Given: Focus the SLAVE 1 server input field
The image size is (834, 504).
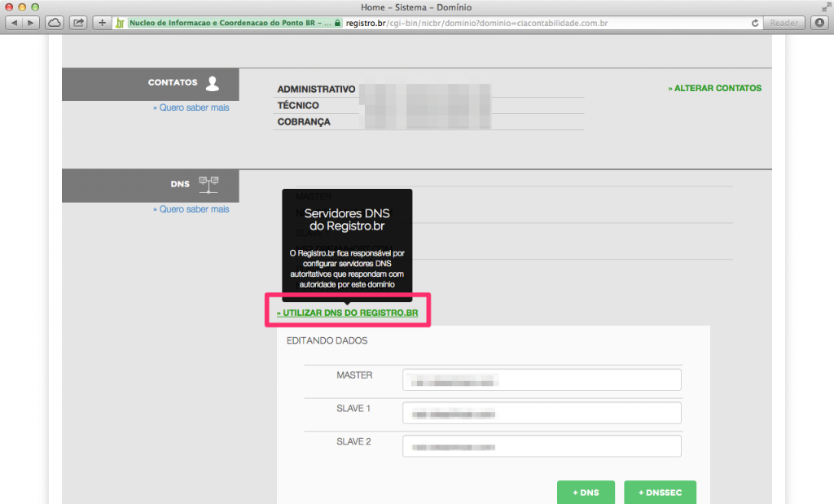Looking at the screenshot, I should point(542,413).
